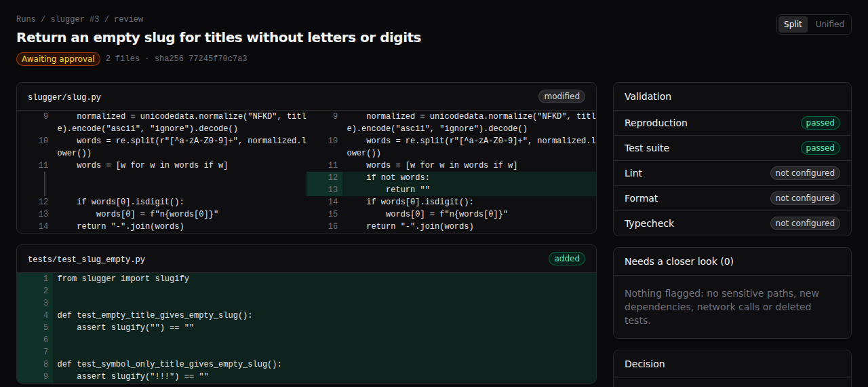Image resolution: width=868 pixels, height=387 pixels.
Task: Click added line 12 'if not words:'
Action: 452,177
